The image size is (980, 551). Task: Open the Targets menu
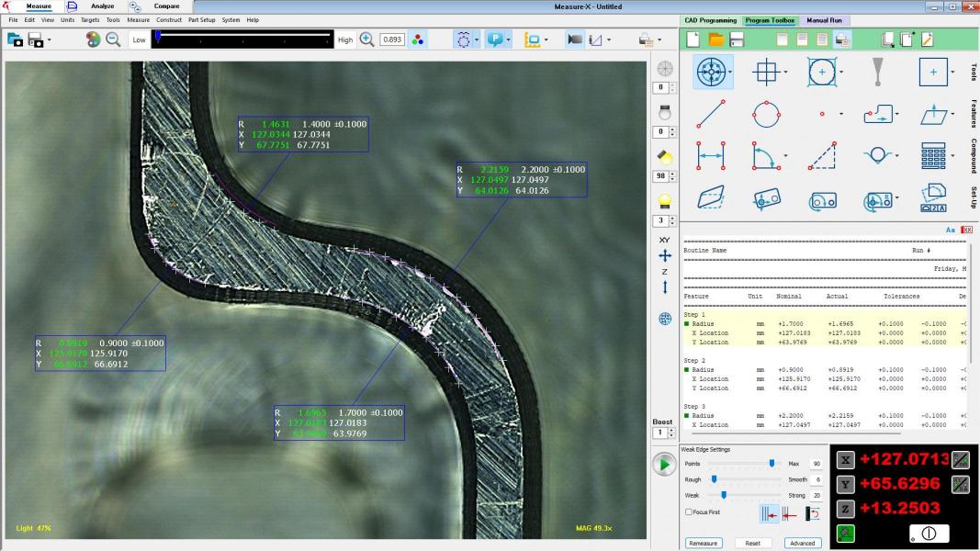click(90, 20)
